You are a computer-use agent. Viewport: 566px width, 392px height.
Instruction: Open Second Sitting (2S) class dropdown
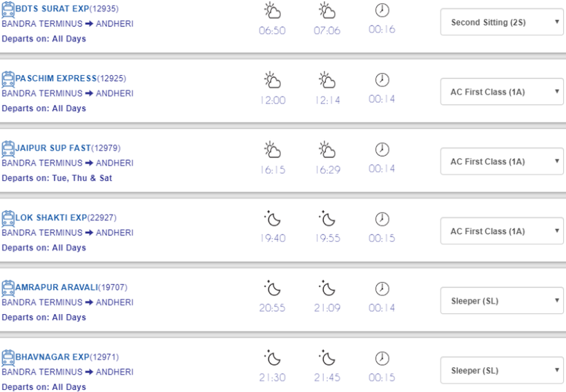coord(502,23)
